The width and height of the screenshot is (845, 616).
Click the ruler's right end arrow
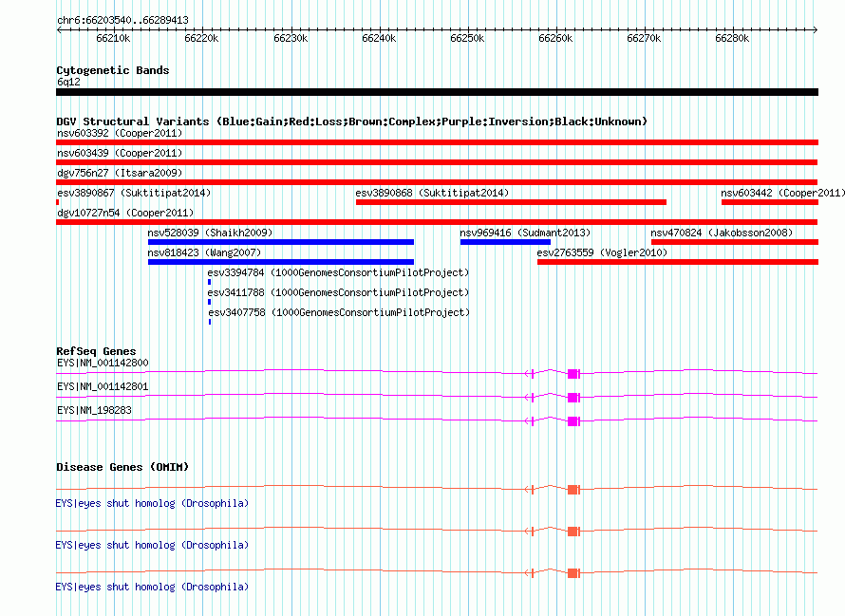816,30
